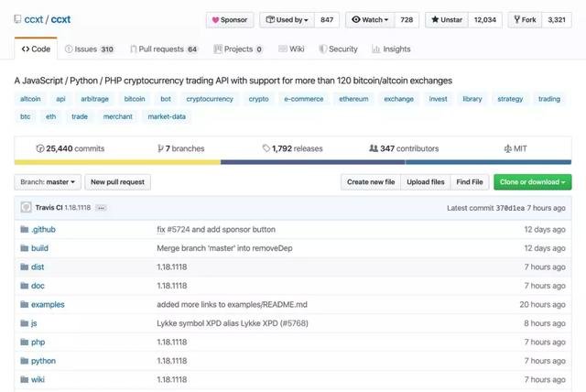This screenshot has width=586, height=392.
Task: Click the Create new file button
Action: 371,182
